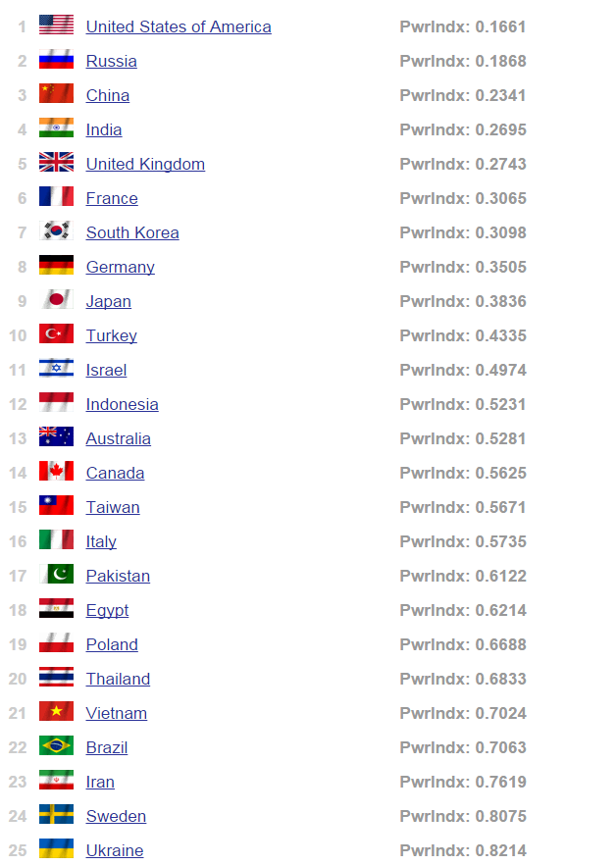Click France's PwrIndx 0.3065 value

click(x=463, y=198)
